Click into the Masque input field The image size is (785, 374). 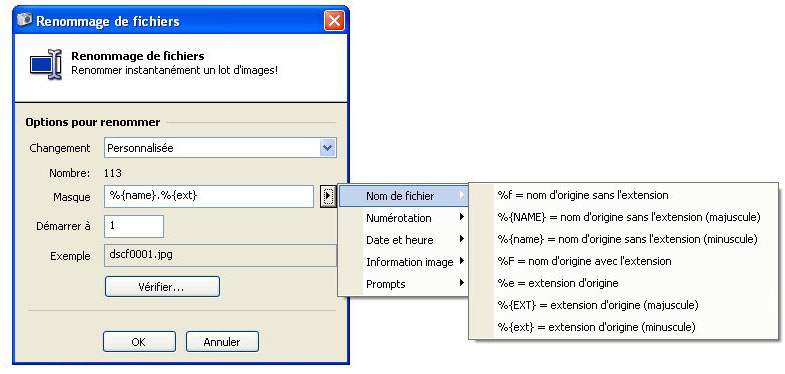[209, 196]
